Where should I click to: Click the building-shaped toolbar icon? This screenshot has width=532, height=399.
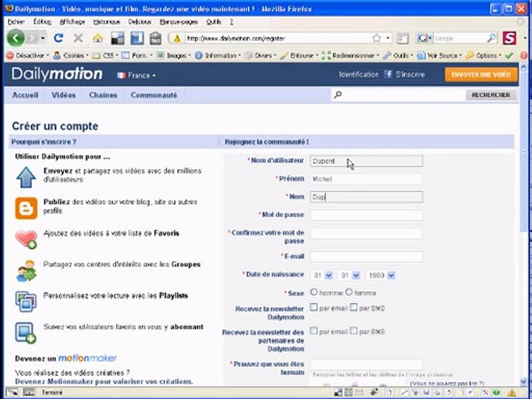click(x=155, y=38)
